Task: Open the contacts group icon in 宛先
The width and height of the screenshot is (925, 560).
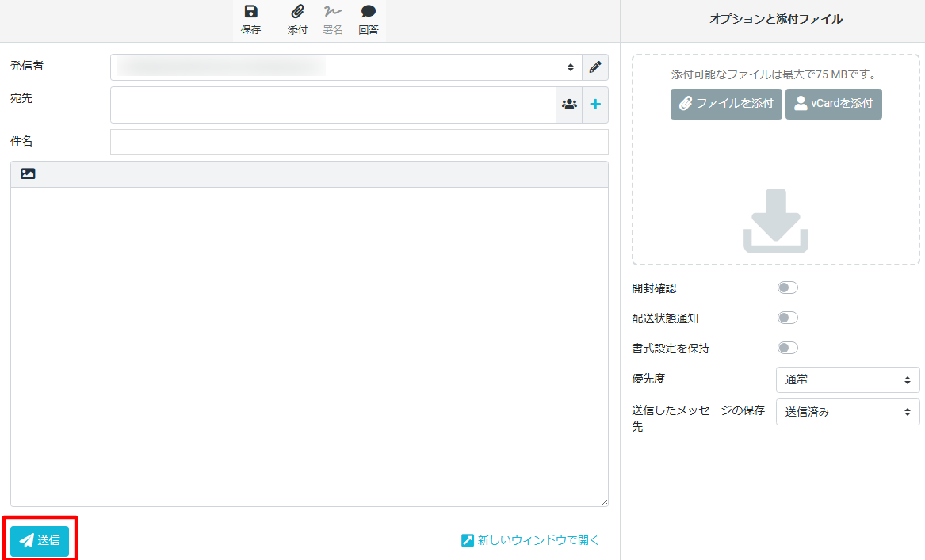Action: coord(569,105)
